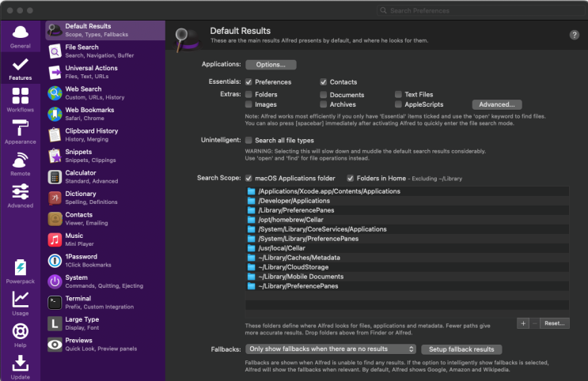Viewport: 588px width, 381px height.
Task: Add a search scope folder with plus
Action: [x=523, y=323]
